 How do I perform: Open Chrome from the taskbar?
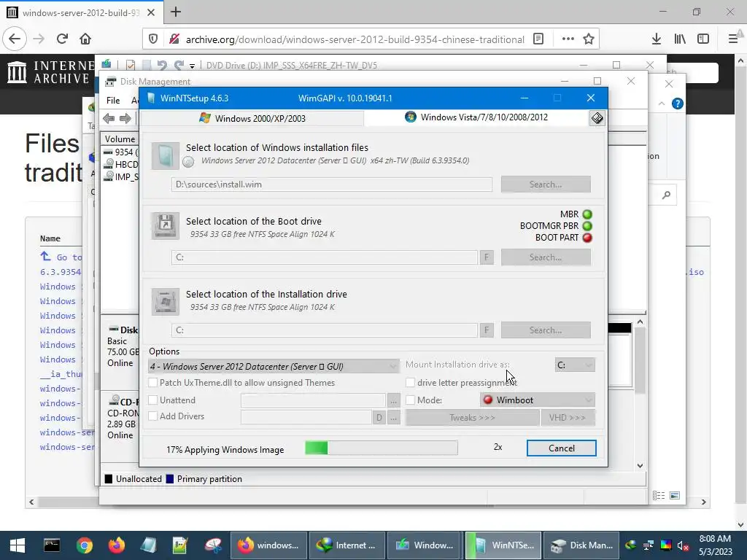pos(85,545)
